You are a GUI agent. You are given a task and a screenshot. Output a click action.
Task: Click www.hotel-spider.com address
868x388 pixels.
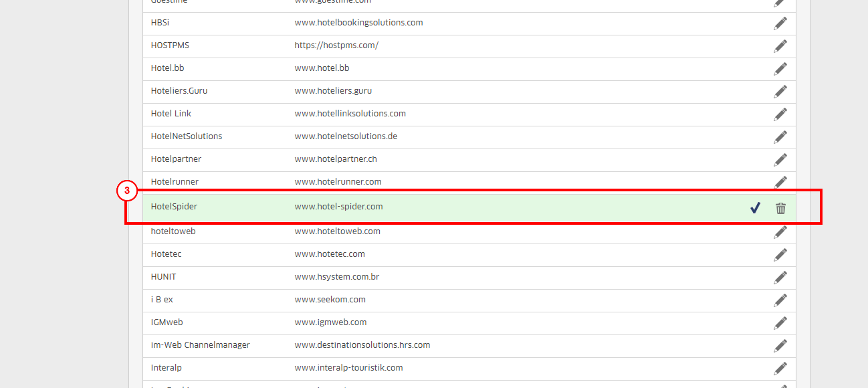click(338, 207)
